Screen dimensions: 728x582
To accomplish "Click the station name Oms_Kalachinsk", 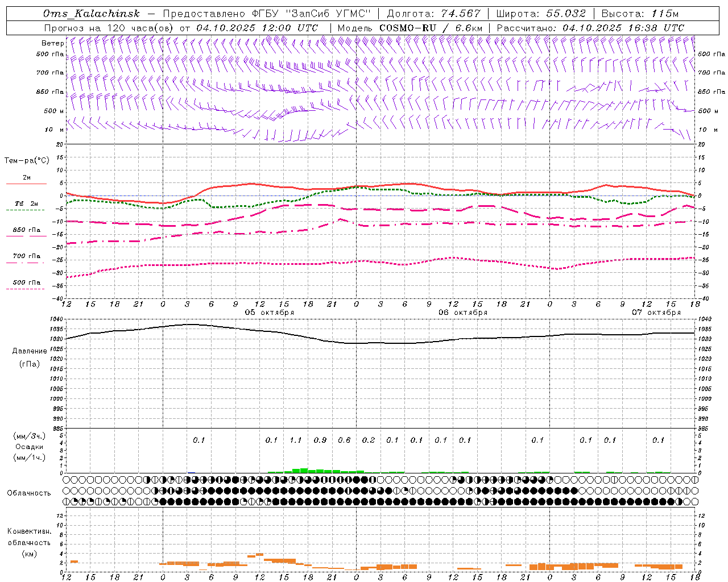I will (90, 14).
